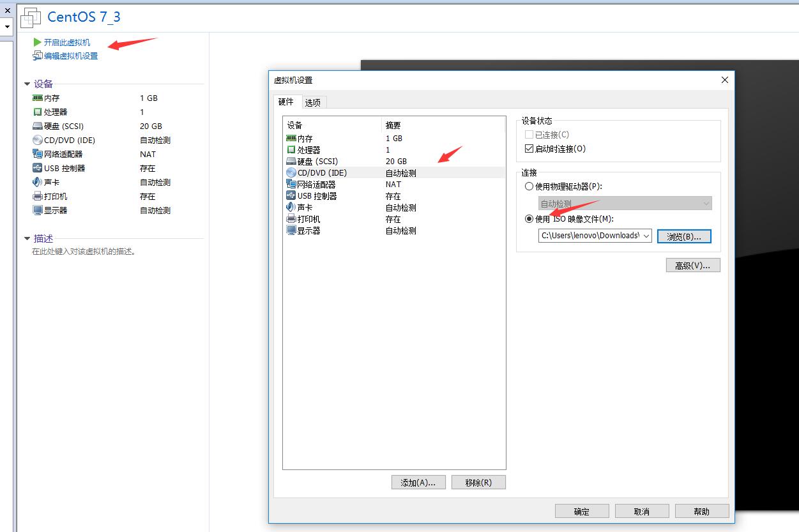Select 使用物理驱动器(P) radio button
799x532 pixels.
(x=528, y=186)
